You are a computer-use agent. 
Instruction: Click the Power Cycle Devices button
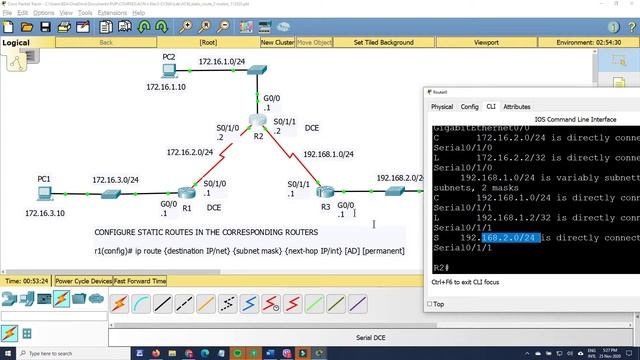point(84,281)
